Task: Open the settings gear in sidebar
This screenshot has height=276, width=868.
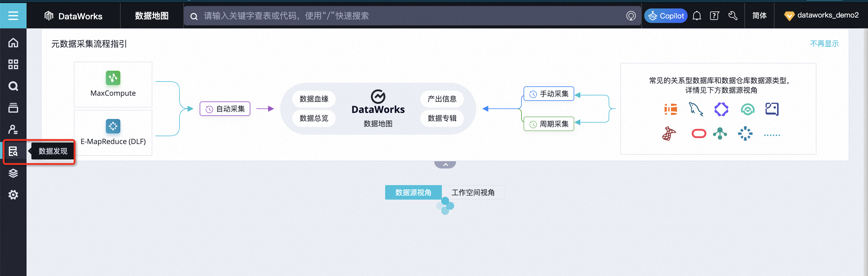Action: pos(13,195)
